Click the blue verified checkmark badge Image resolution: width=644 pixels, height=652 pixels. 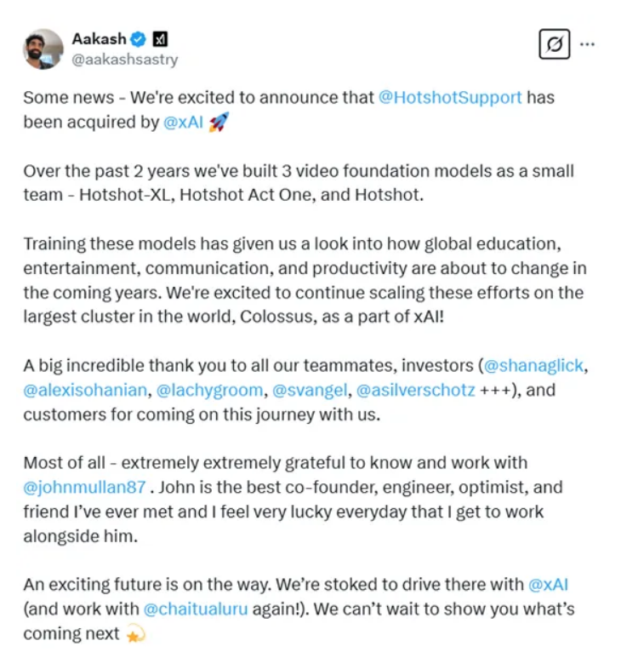[x=139, y=39]
